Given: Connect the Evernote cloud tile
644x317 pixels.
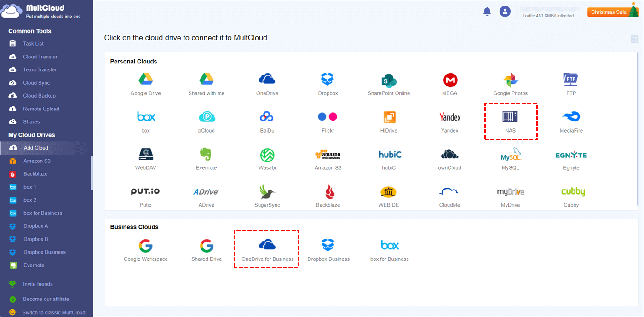Looking at the screenshot, I should tap(207, 154).
